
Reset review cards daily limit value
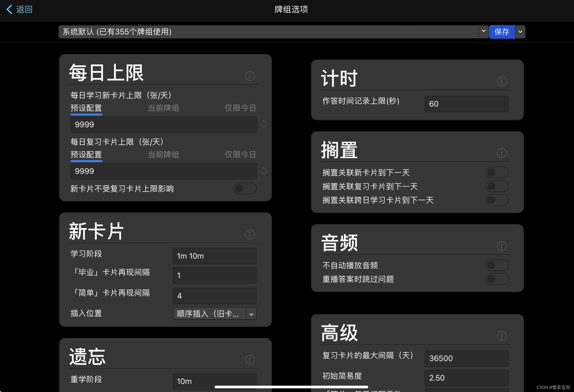click(264, 171)
